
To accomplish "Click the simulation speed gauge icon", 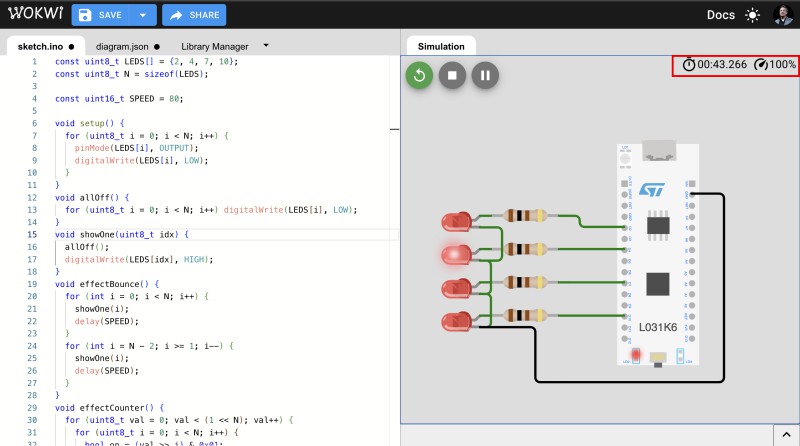I will [761, 65].
